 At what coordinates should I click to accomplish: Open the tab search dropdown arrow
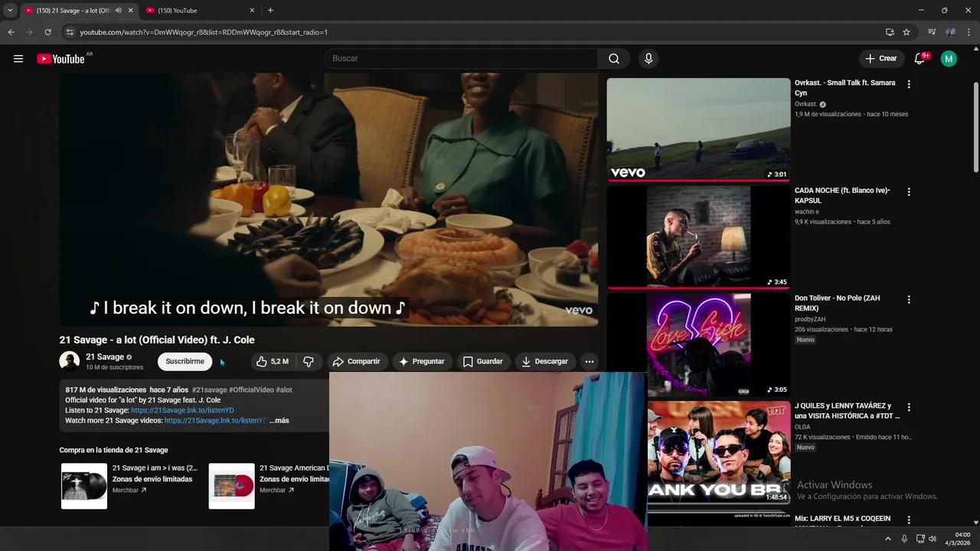pos(10,11)
